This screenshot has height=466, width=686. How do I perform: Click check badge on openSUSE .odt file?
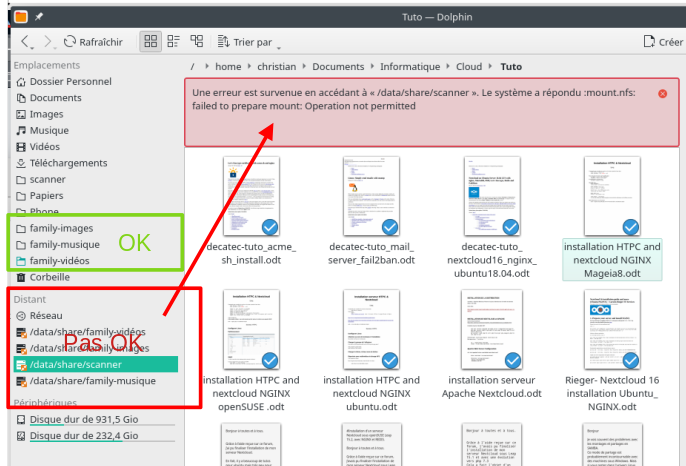pos(270,361)
